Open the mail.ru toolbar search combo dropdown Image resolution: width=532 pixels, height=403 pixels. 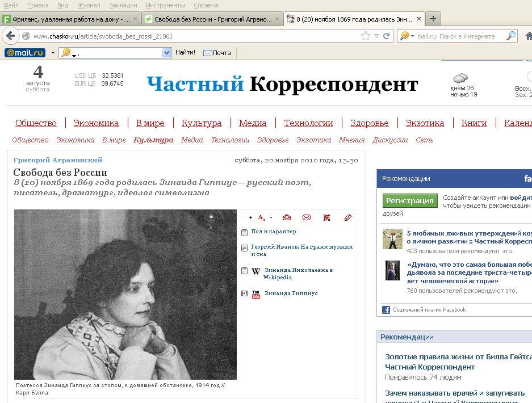(166, 53)
